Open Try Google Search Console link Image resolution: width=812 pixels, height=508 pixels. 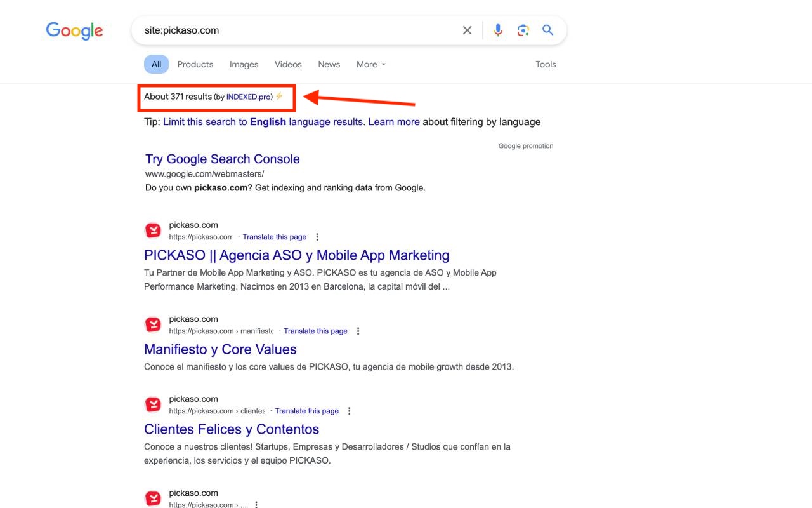(222, 159)
